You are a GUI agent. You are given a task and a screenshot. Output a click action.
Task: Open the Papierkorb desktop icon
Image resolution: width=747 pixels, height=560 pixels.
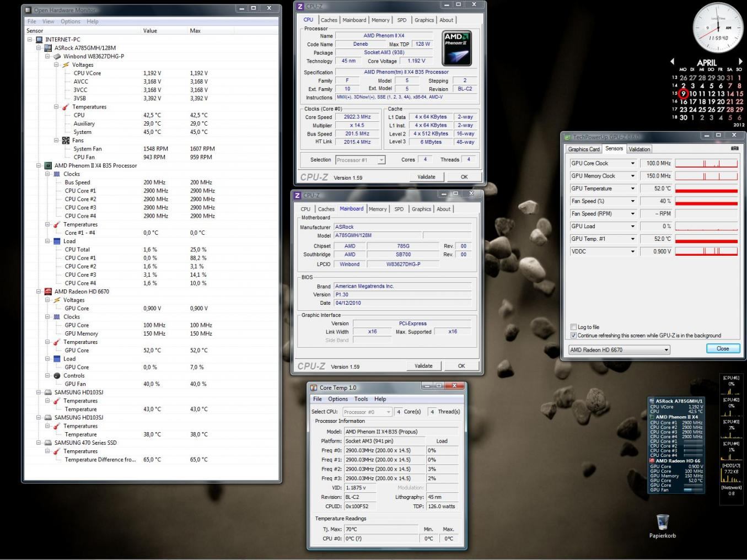pyautogui.click(x=663, y=526)
